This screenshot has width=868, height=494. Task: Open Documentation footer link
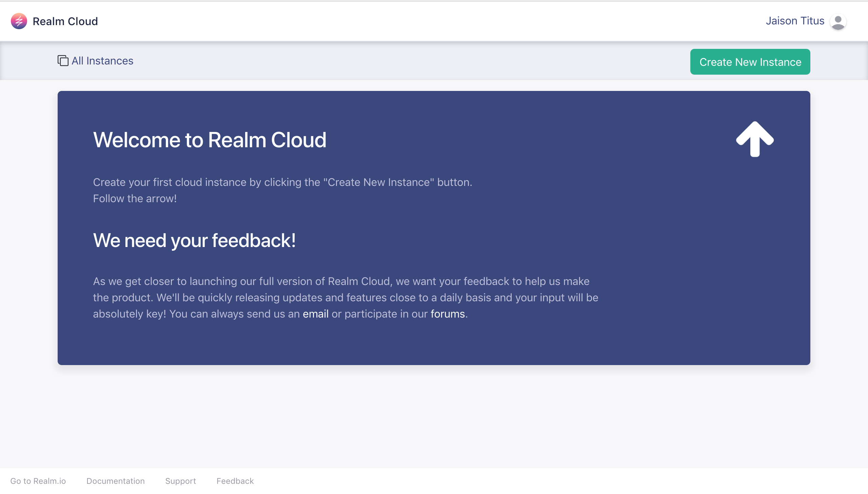tap(115, 481)
